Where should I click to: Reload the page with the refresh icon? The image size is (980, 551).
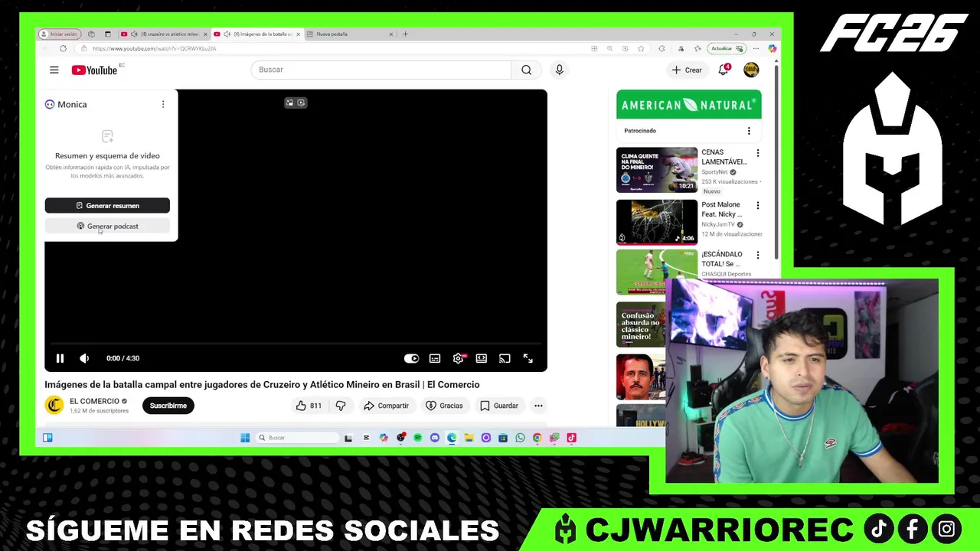(63, 48)
